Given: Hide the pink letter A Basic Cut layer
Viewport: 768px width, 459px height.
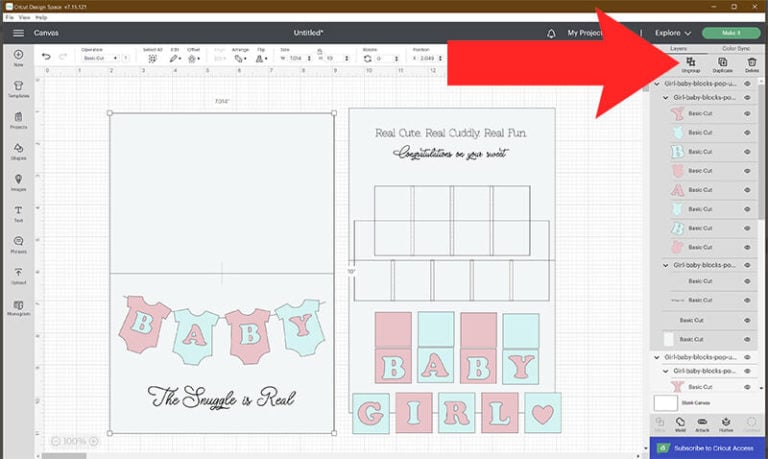Looking at the screenshot, I should click(747, 190).
